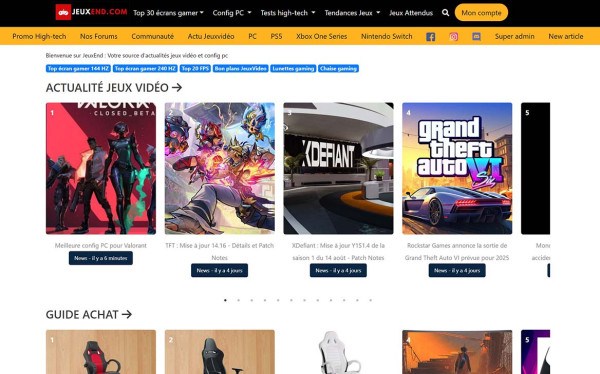This screenshot has width=600, height=374.
Task: Open the Valorant closed beta thumbnail
Action: click(x=101, y=168)
